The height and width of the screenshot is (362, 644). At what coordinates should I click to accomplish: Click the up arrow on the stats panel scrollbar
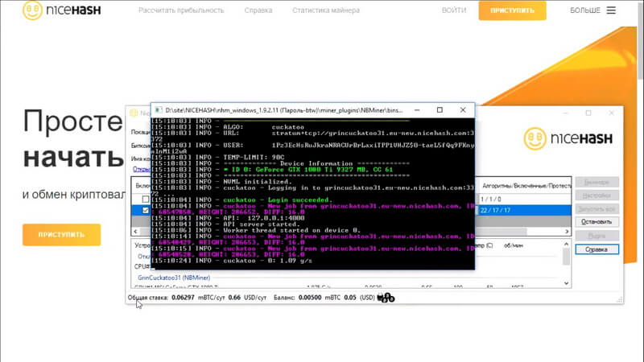pos(567,245)
